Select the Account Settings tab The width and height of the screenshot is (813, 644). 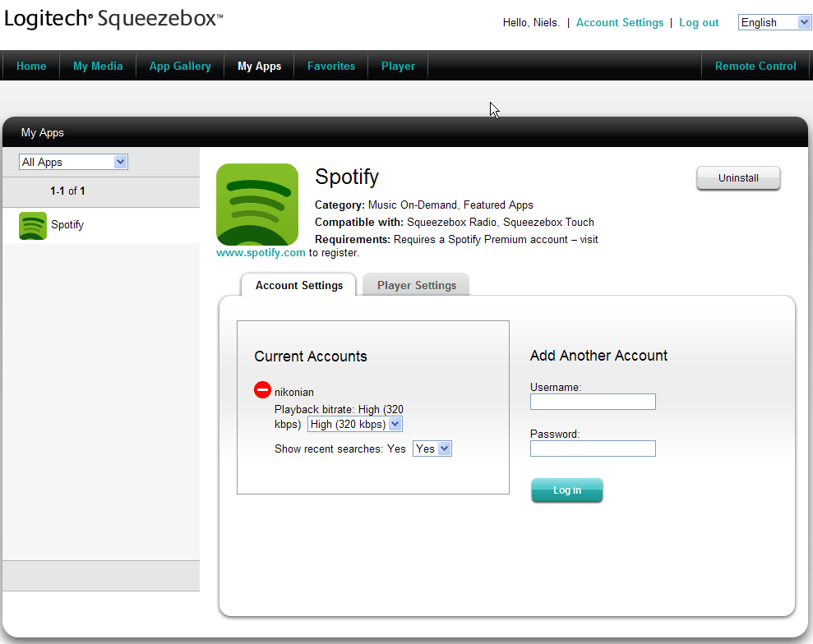(298, 285)
